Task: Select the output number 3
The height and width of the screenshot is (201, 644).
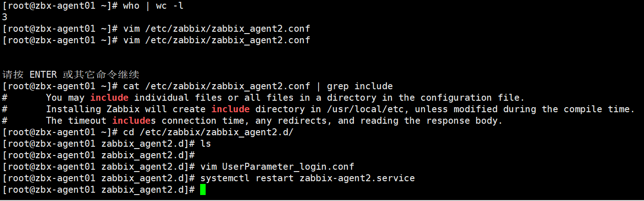Action: click(5, 17)
